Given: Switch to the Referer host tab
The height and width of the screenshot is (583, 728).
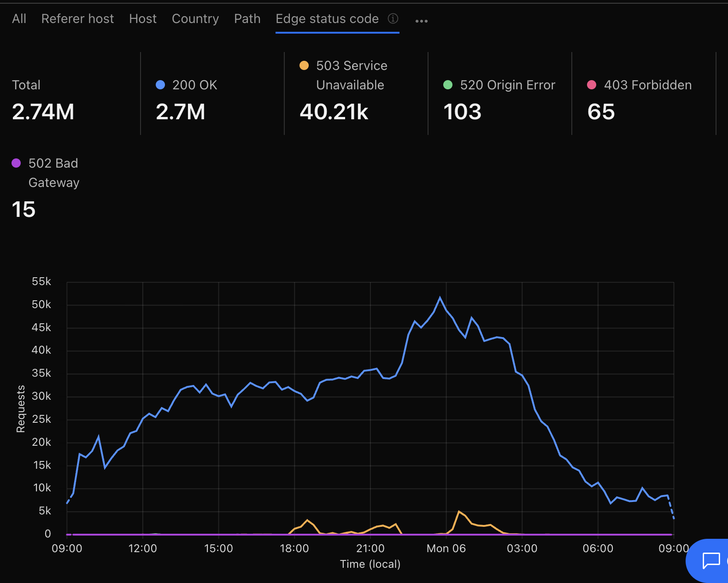Looking at the screenshot, I should (77, 19).
